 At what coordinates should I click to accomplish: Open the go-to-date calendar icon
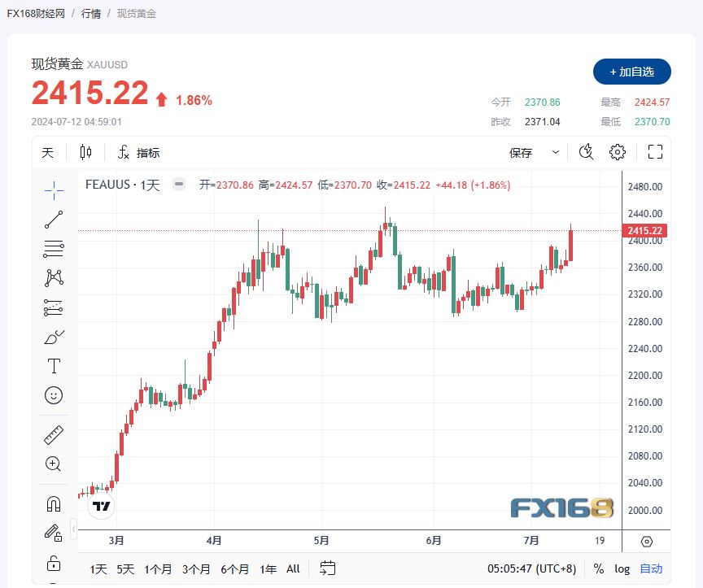(x=328, y=569)
